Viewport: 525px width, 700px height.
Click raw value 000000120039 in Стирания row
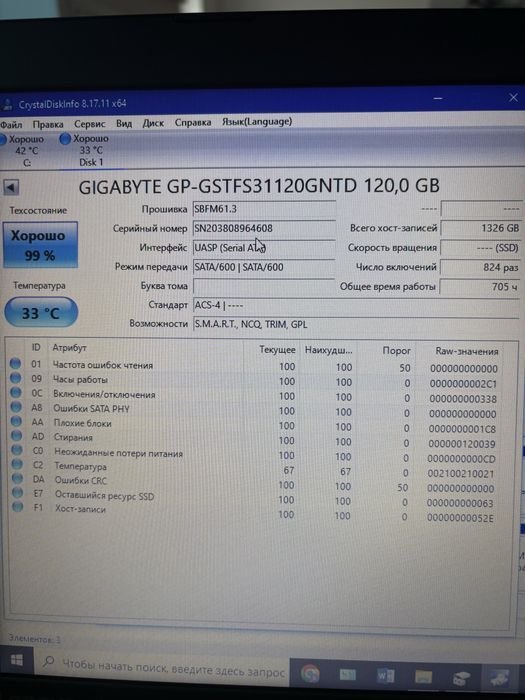pyautogui.click(x=462, y=444)
